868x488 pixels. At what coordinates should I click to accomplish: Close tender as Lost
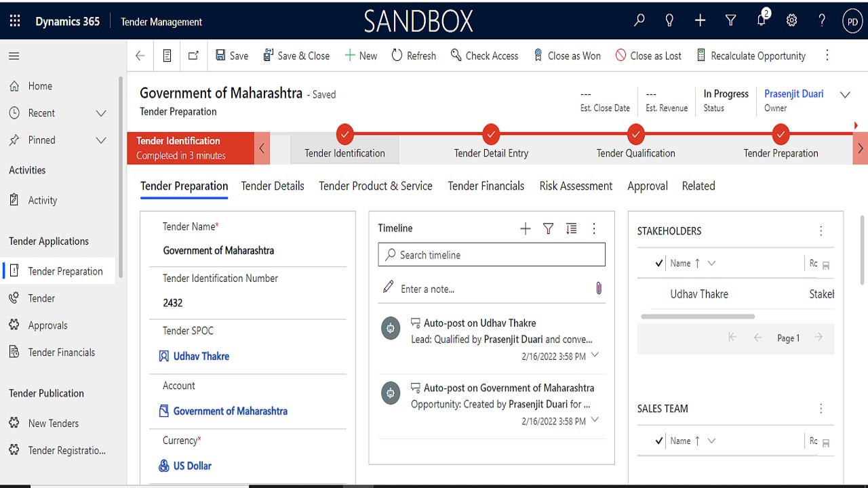(648, 56)
